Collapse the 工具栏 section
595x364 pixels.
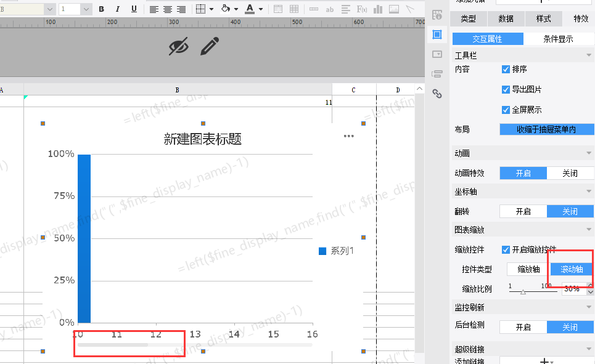589,55
